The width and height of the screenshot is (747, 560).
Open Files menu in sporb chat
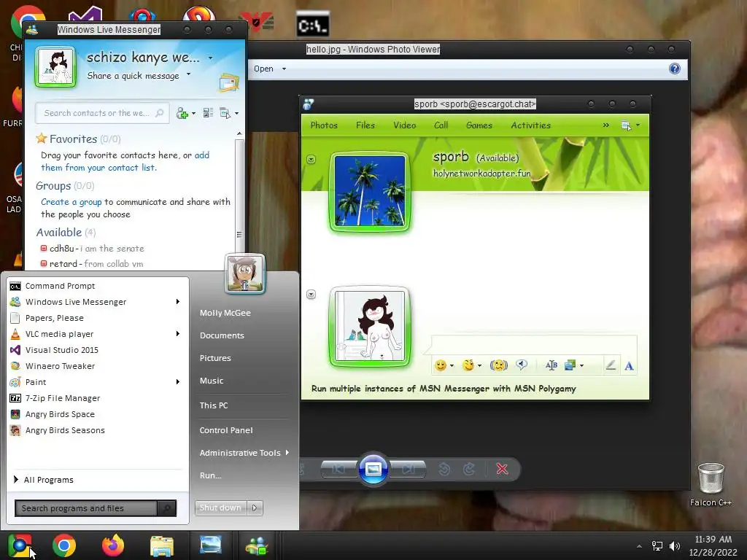[365, 125]
